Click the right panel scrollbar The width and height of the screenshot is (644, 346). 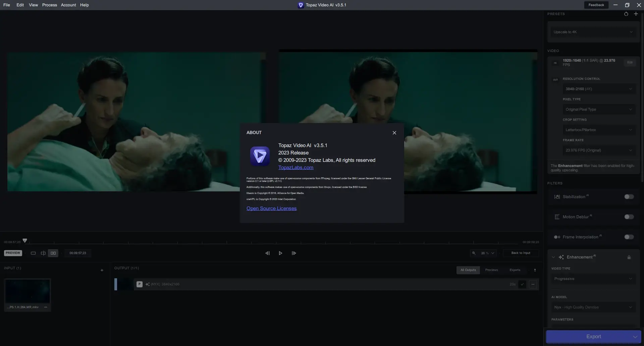coord(642,97)
